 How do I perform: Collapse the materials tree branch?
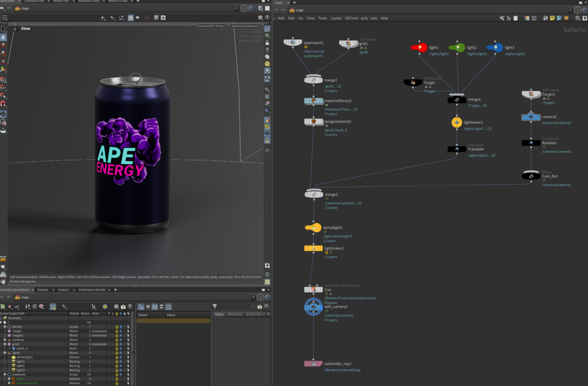[x=5, y=374]
